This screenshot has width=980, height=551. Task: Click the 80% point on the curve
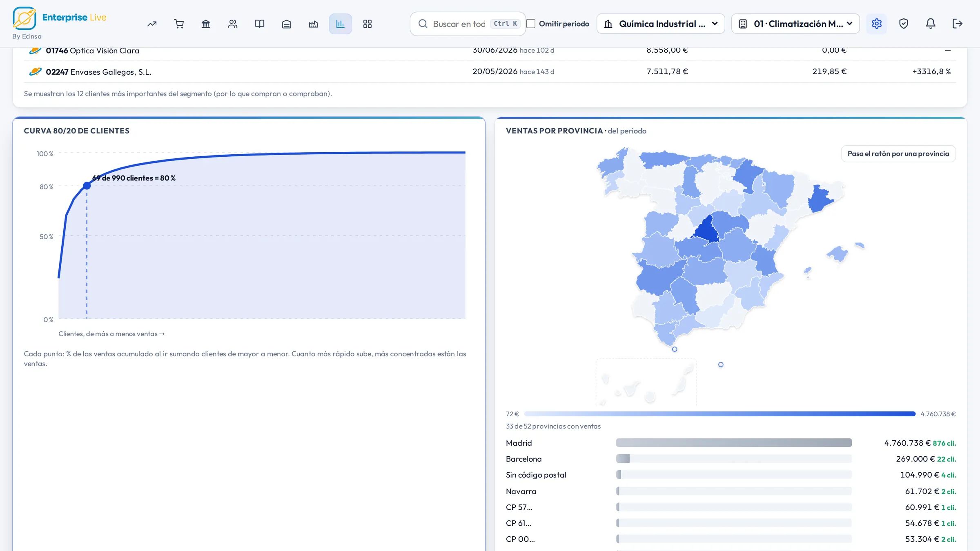point(87,186)
